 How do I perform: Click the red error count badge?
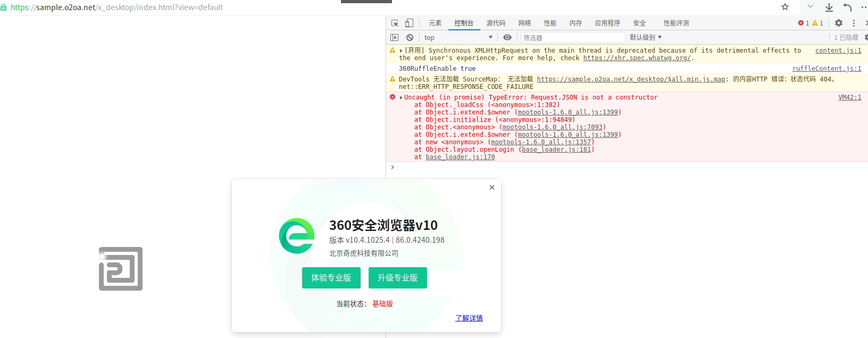[x=804, y=23]
